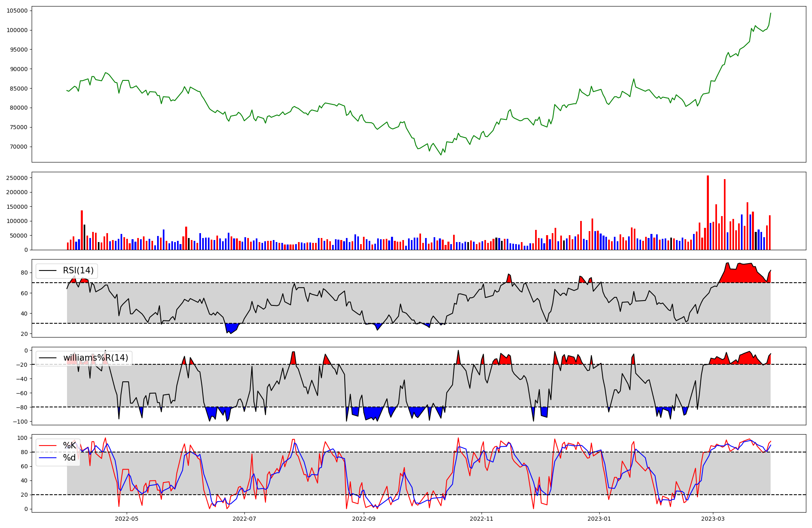812x528 pixels.
Task: Click the tallest red volume bar
Action: coord(708,211)
